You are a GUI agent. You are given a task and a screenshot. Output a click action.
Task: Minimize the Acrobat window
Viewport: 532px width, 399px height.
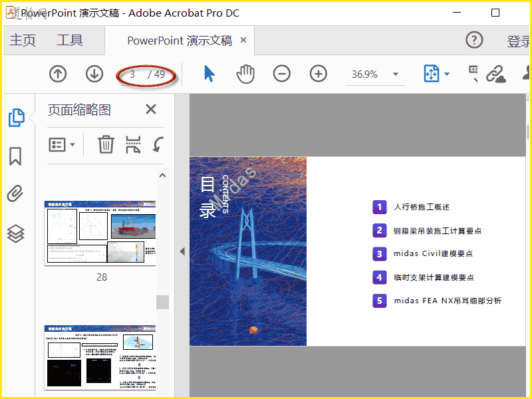point(457,13)
